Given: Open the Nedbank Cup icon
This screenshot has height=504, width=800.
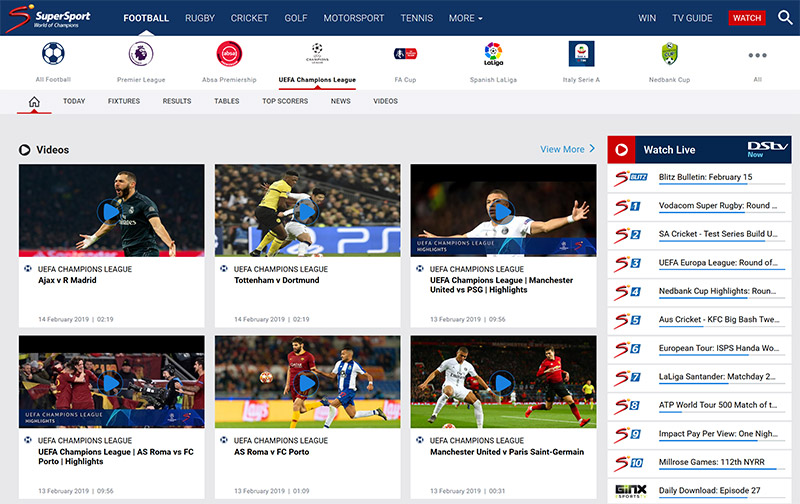Looking at the screenshot, I should click(x=669, y=54).
